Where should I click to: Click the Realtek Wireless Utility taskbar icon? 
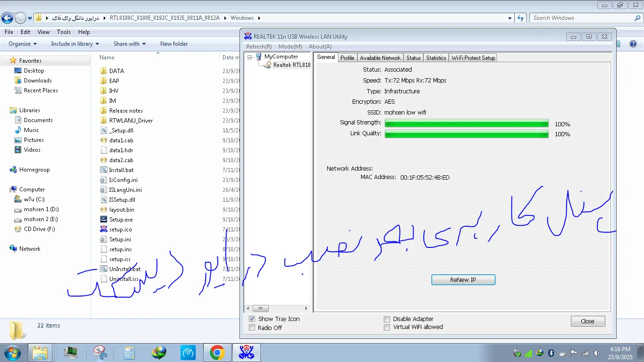246,353
